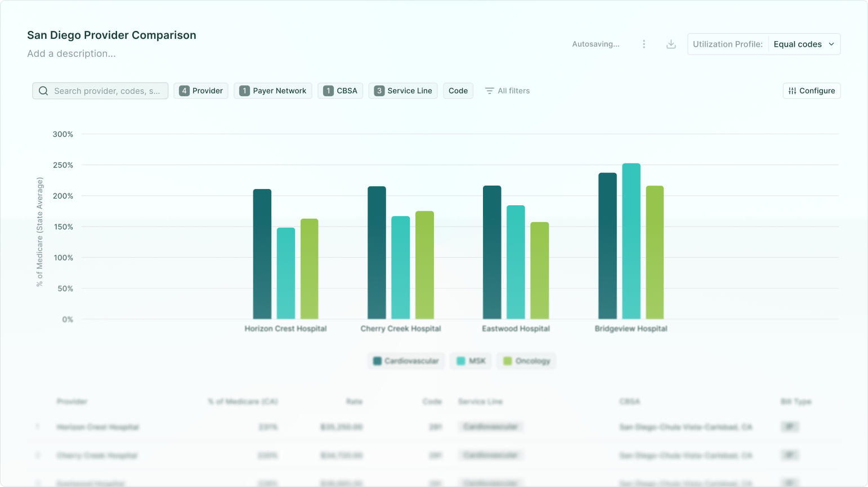Toggle the MSK legend entry
Screen dimensions: 868x487
point(471,360)
